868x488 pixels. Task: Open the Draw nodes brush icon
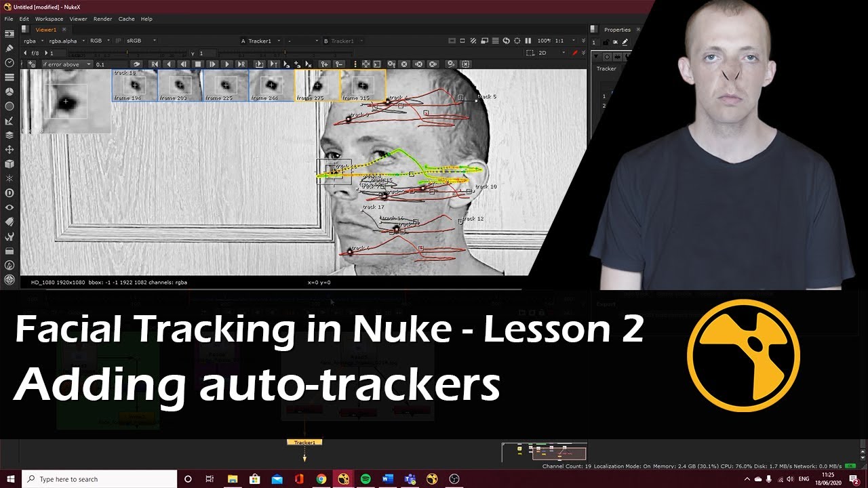9,48
